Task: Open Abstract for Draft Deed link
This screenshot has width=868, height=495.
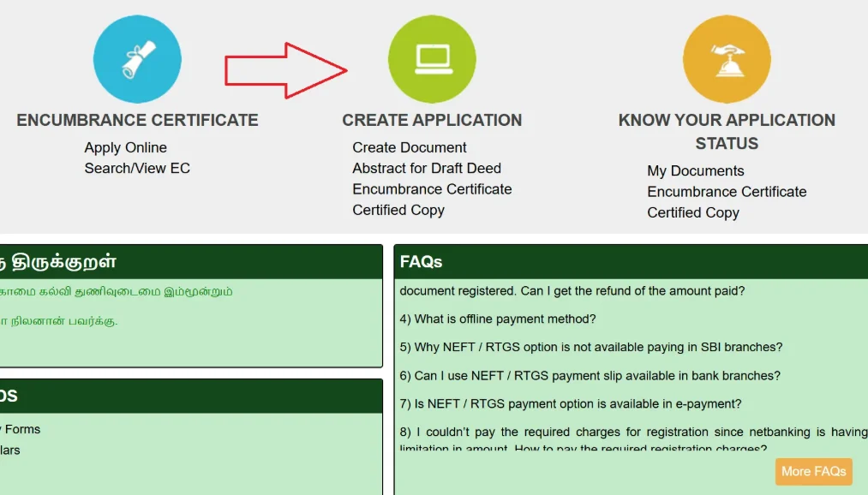Action: pos(427,168)
